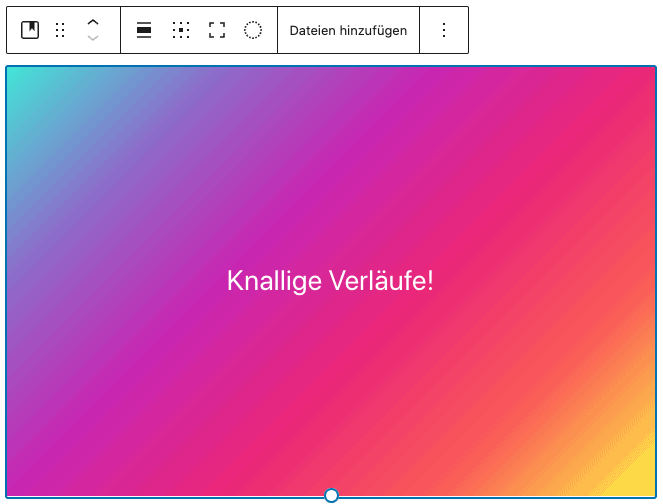This screenshot has width=663, height=504.
Task: Move block up with the up chevron
Action: click(x=93, y=22)
